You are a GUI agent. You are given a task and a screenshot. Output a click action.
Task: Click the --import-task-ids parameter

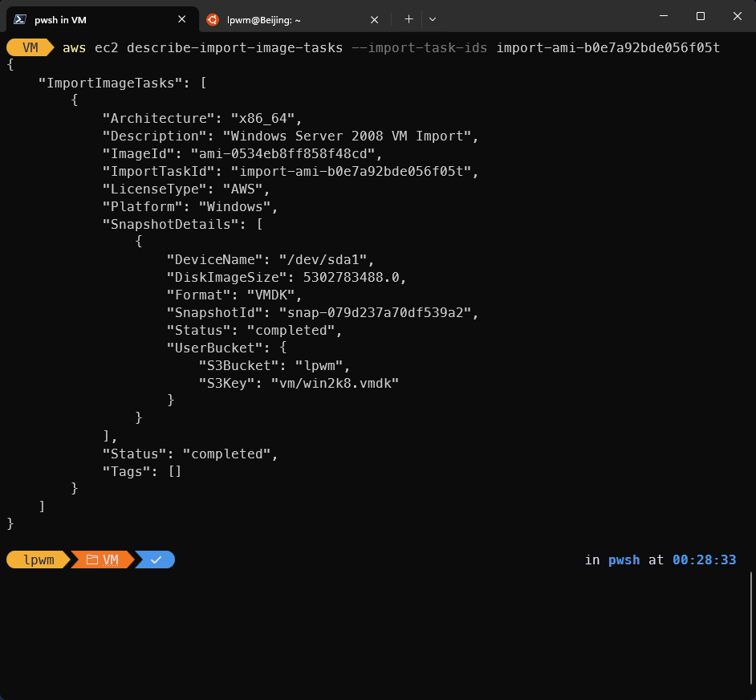pyautogui.click(x=420, y=47)
